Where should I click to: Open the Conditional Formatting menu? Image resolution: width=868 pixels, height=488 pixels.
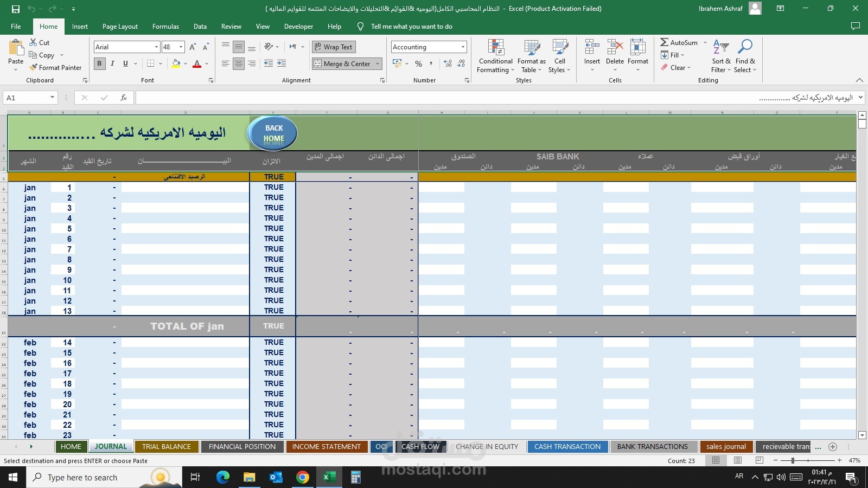click(x=495, y=56)
